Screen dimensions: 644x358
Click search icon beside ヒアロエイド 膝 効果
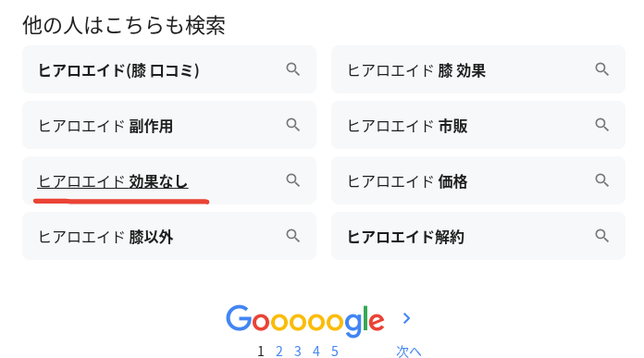tap(602, 69)
